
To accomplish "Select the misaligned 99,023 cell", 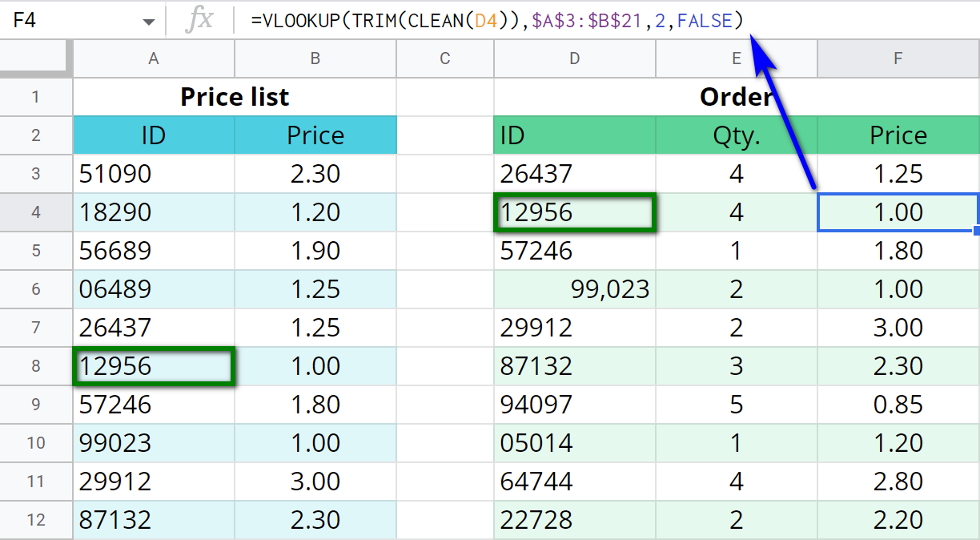I will [x=575, y=289].
